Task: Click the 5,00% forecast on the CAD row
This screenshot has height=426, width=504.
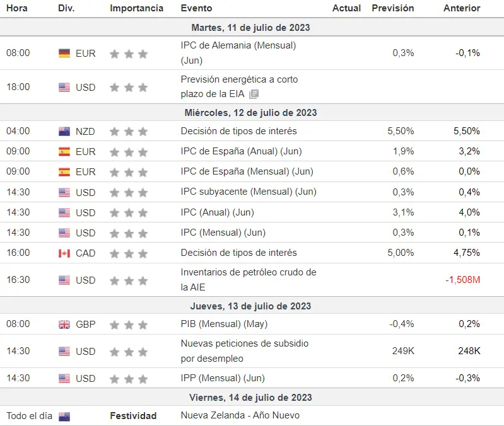Action: pyautogui.click(x=401, y=253)
